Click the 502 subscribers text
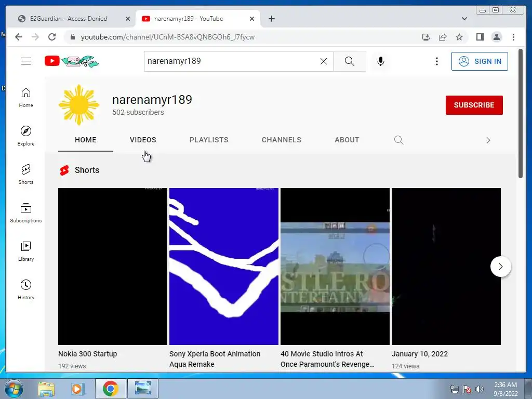 (138, 112)
